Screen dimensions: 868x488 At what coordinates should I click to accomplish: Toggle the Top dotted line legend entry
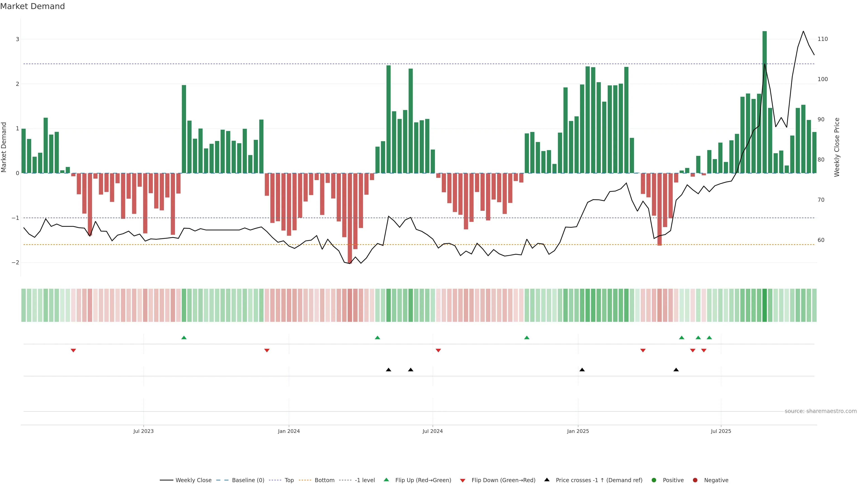click(289, 480)
